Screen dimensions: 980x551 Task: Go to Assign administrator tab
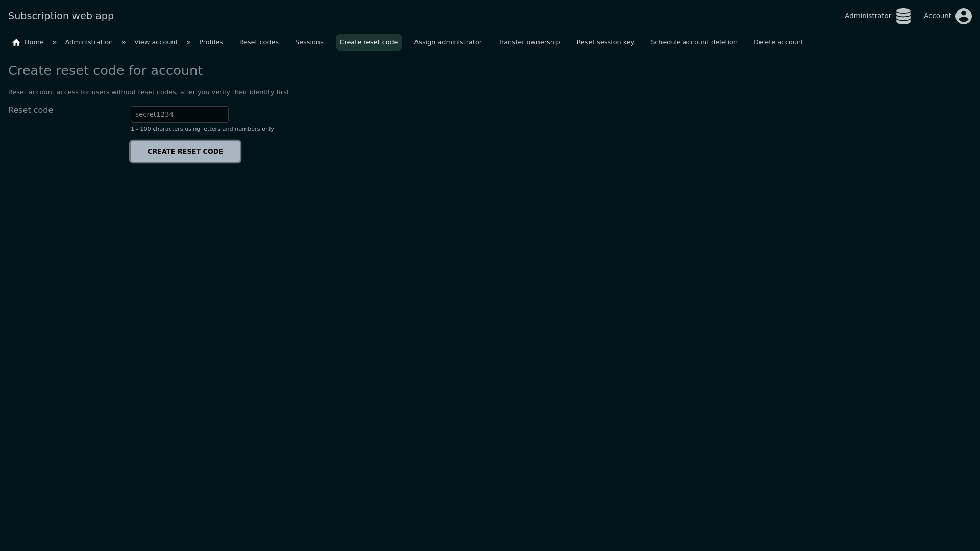(448, 42)
